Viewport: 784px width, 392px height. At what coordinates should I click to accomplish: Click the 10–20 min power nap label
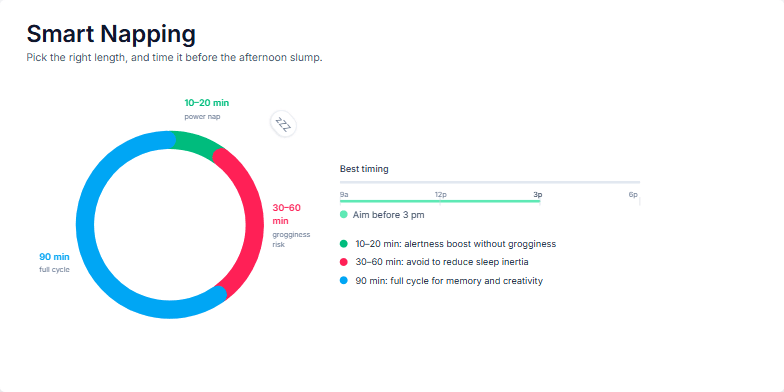(206, 109)
